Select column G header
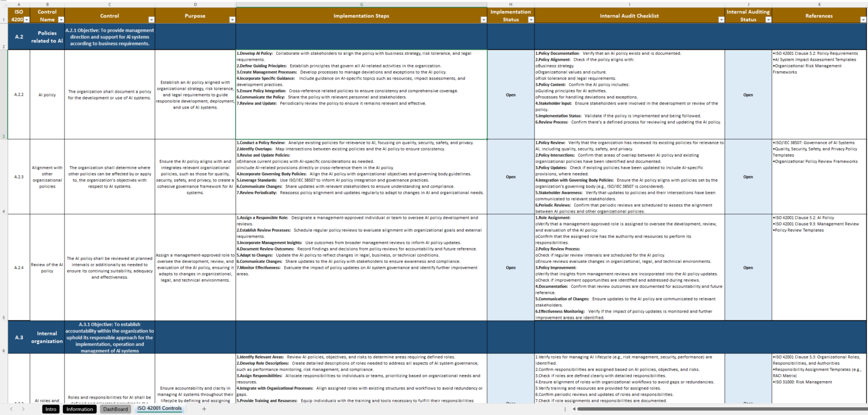 361,4
